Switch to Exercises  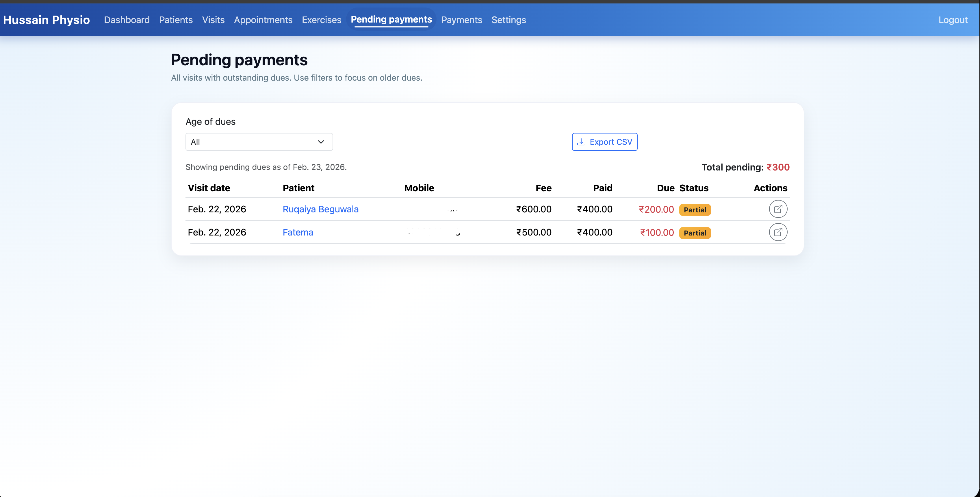tap(322, 20)
